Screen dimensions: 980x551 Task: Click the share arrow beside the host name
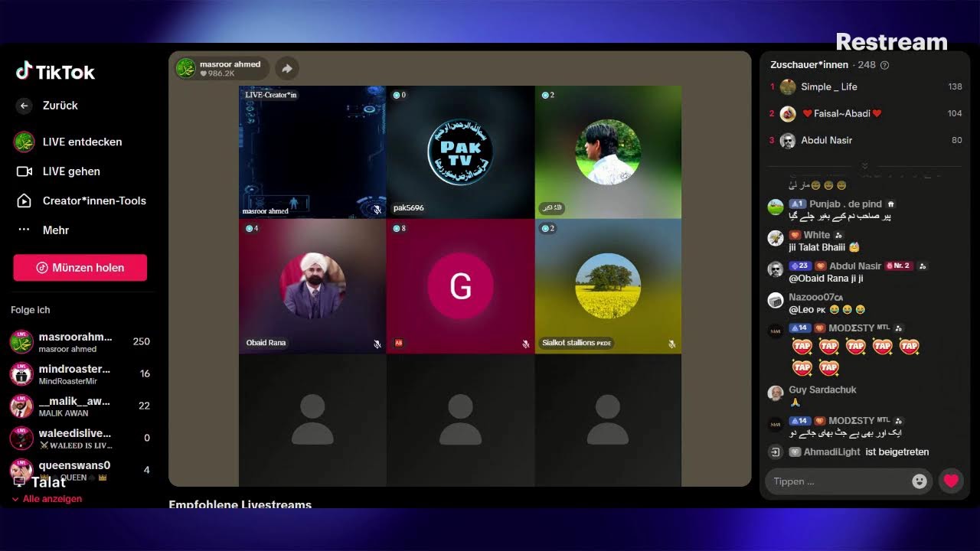click(x=287, y=68)
